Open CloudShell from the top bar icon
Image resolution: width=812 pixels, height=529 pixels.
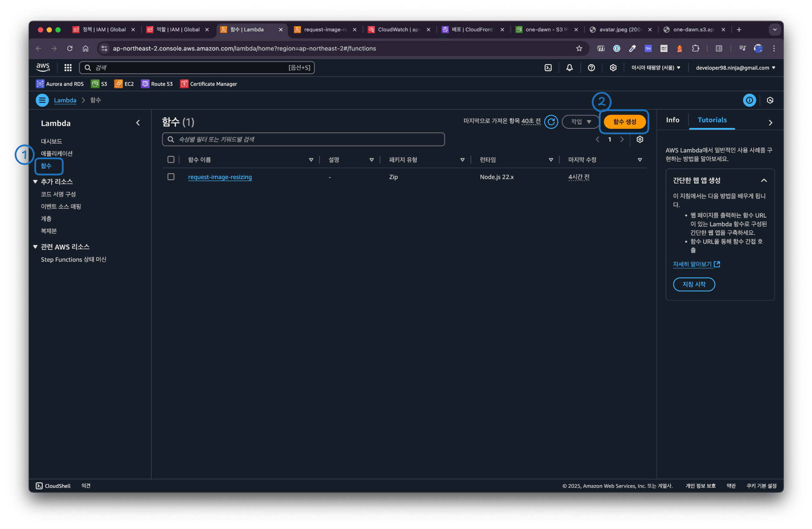point(548,68)
